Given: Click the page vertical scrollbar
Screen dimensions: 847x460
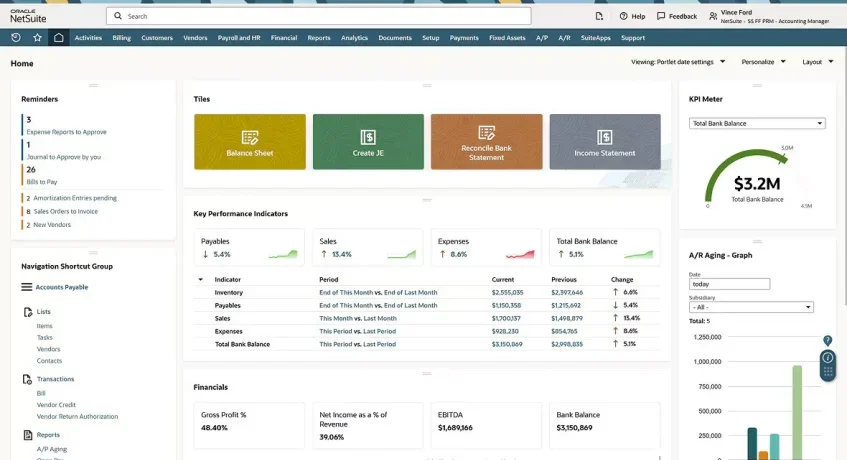Looking at the screenshot, I should click(843, 175).
